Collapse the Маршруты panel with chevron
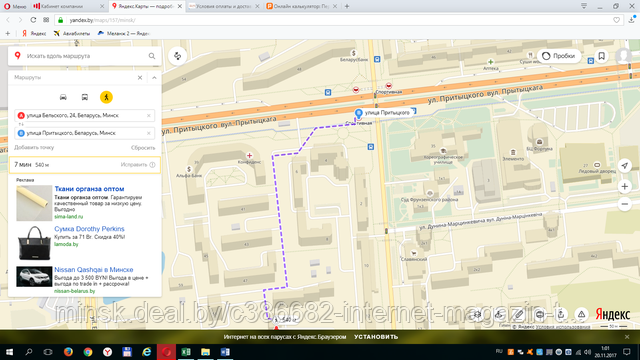 point(154,78)
